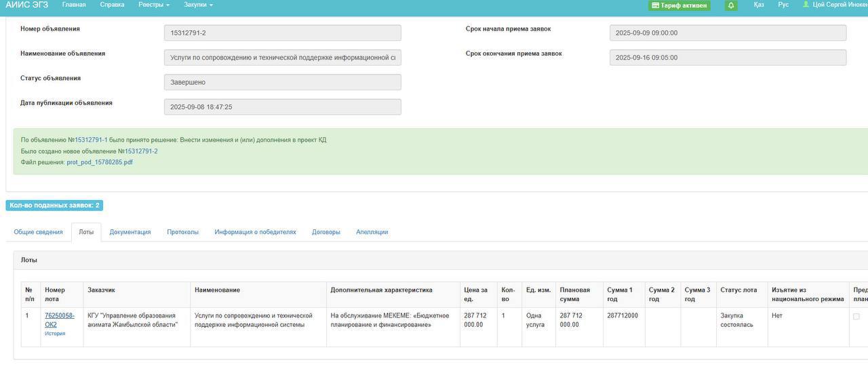Click the card icon in Тариф активен

(655, 5)
